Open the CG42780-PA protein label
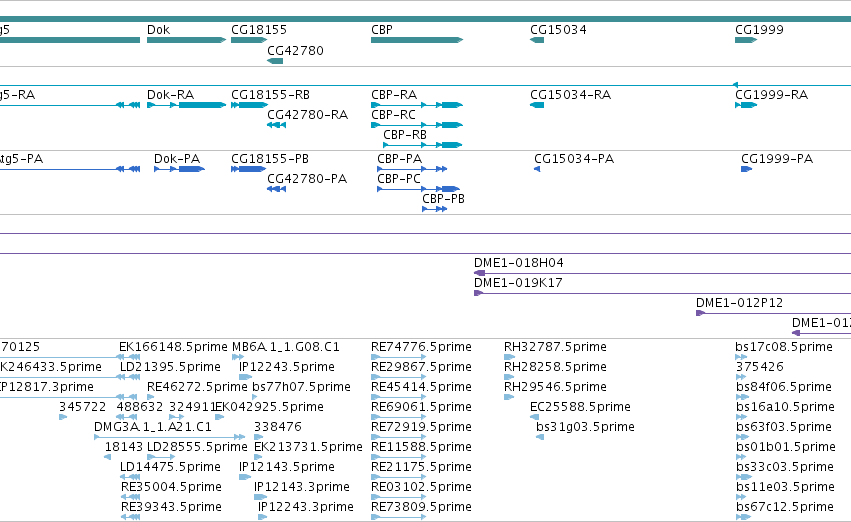This screenshot has height=522, width=851. pos(307,179)
